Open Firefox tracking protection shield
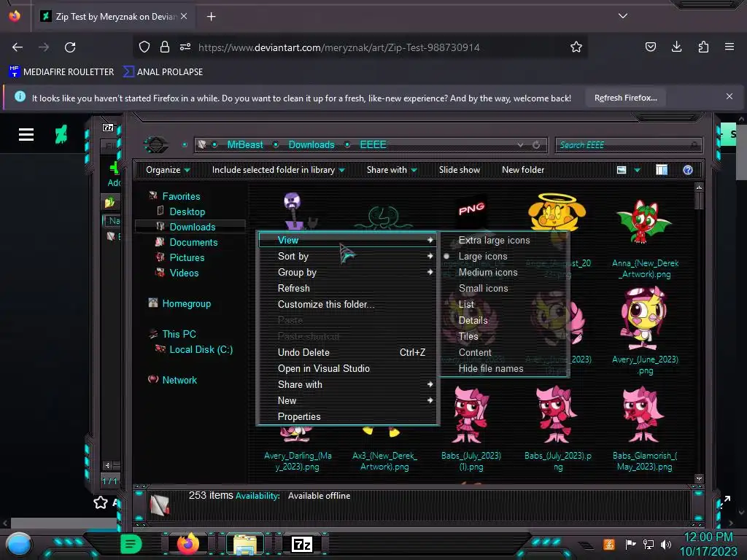 [144, 47]
